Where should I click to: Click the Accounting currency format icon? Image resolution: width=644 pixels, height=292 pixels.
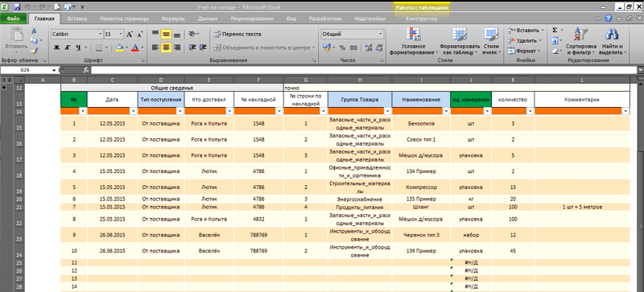click(327, 48)
